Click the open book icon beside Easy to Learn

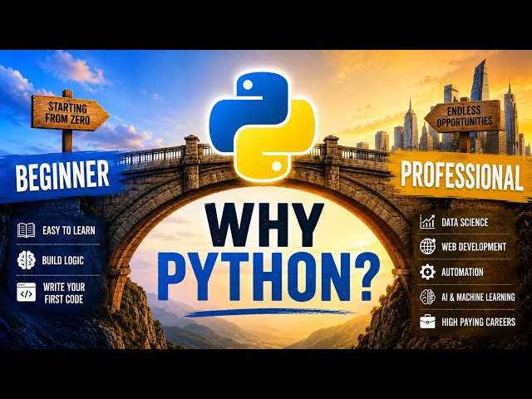tap(26, 230)
